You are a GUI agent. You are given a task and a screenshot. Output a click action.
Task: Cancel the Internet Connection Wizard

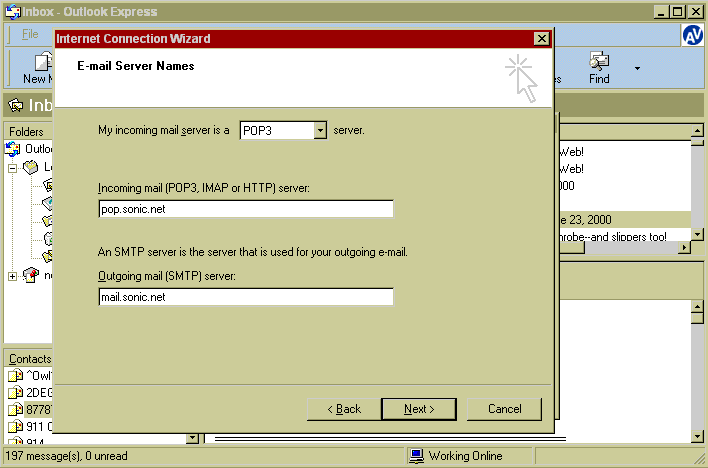[x=504, y=409]
